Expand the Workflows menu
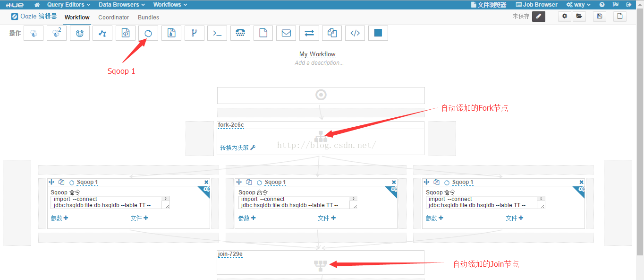The height and width of the screenshot is (280, 644). click(170, 5)
